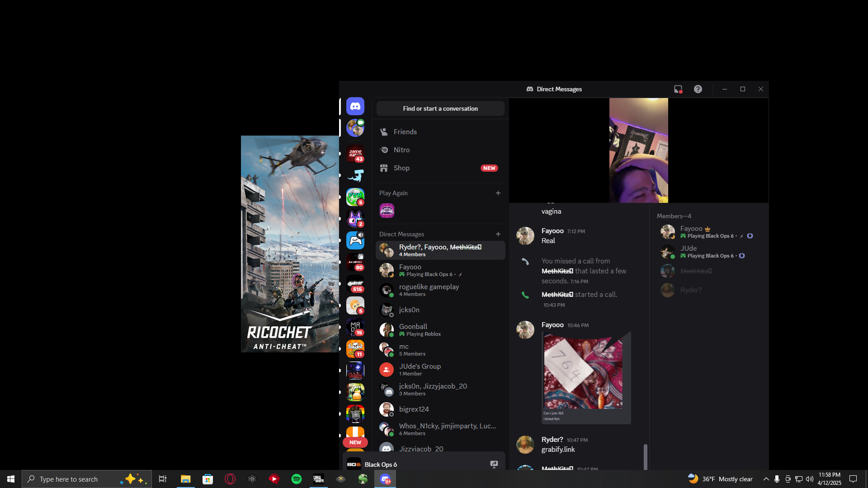Open the Fayooo direct message
This screenshot has height=488, width=868.
coord(440,270)
